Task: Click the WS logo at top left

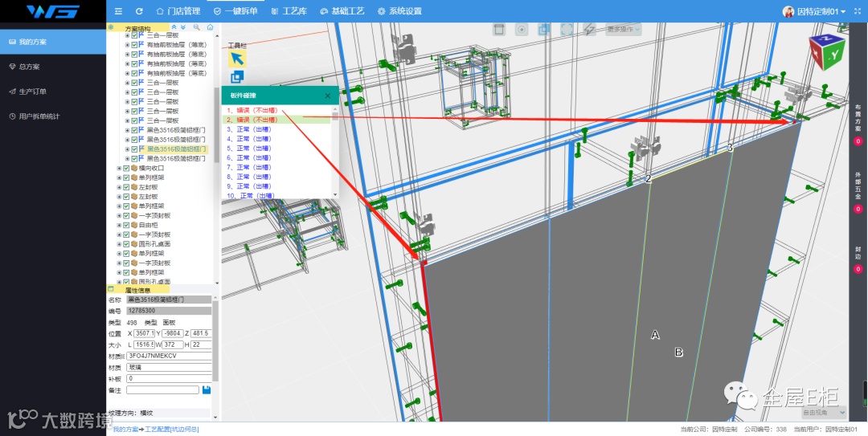Action: pyautogui.click(x=53, y=11)
